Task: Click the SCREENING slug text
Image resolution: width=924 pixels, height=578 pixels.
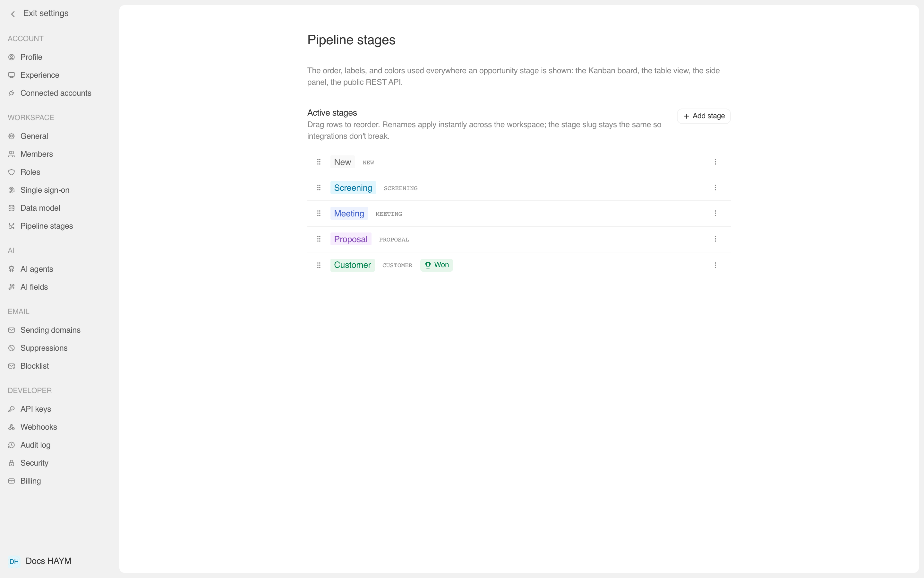Action: [400, 188]
